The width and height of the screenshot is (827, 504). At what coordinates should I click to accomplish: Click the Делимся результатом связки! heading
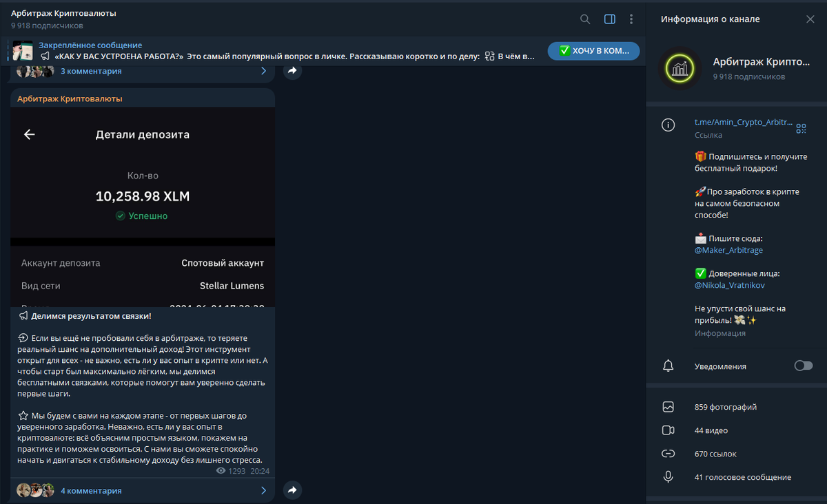[x=91, y=316]
